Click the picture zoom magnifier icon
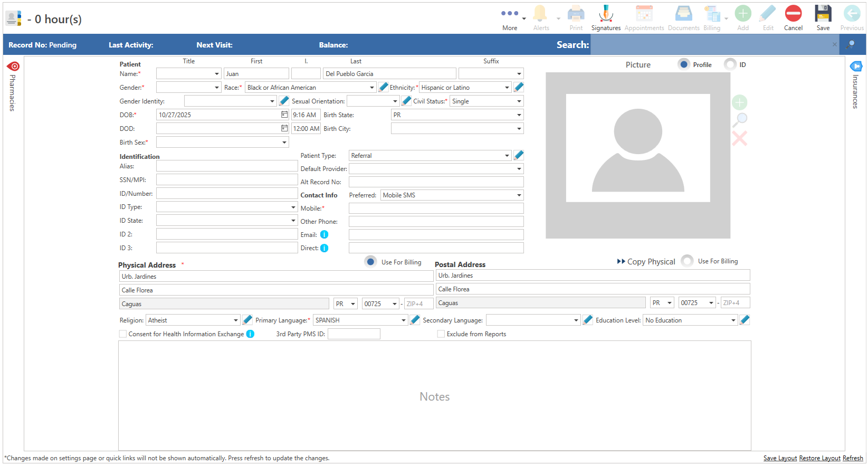Image resolution: width=868 pixels, height=465 pixels. pos(740,120)
